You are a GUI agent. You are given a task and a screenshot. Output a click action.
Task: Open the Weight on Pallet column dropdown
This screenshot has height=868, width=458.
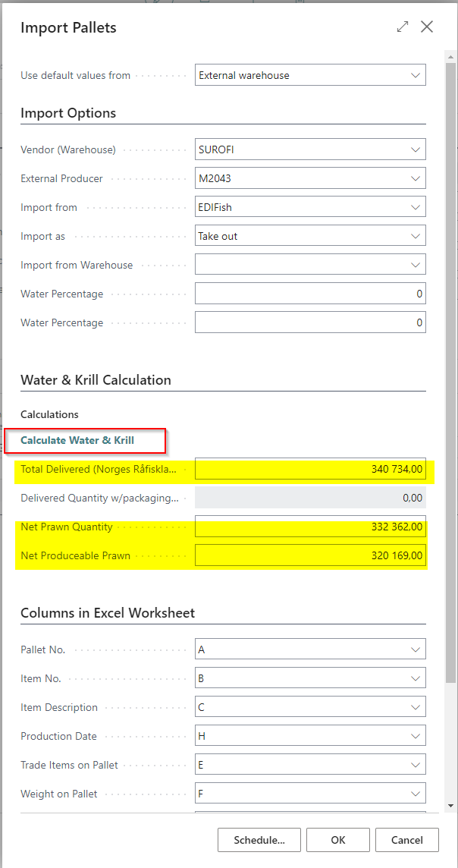point(309,794)
